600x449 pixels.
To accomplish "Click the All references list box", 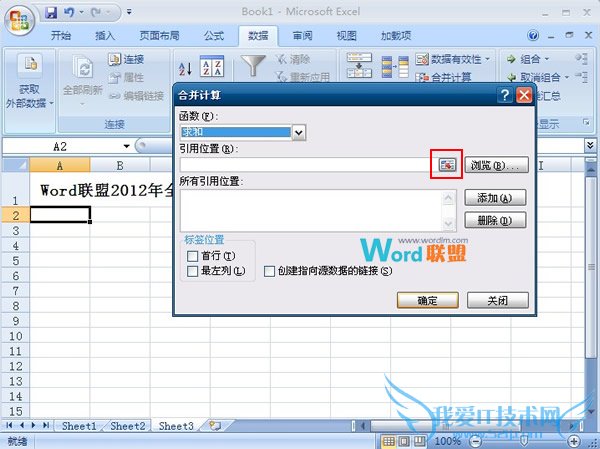I will coord(318,211).
